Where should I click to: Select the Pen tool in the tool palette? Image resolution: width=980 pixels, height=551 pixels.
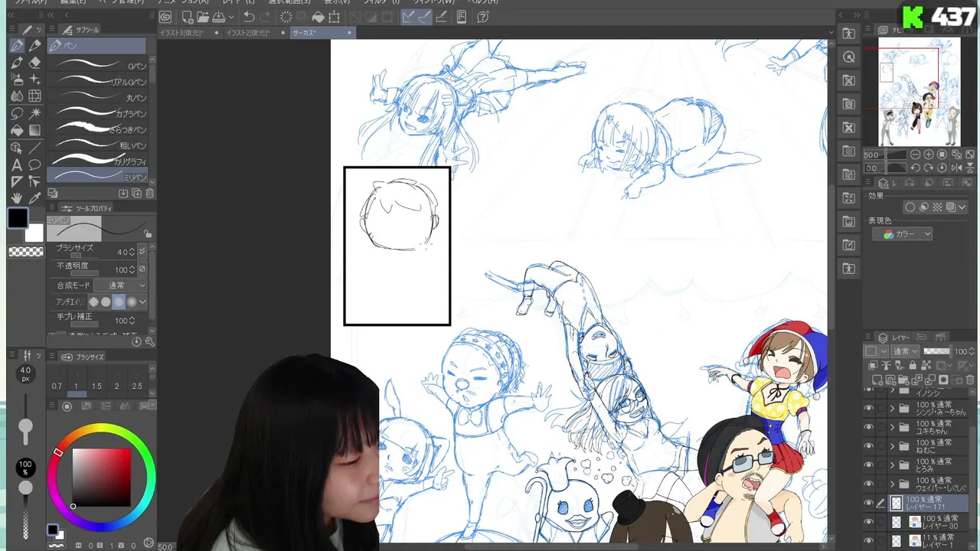pos(17,46)
